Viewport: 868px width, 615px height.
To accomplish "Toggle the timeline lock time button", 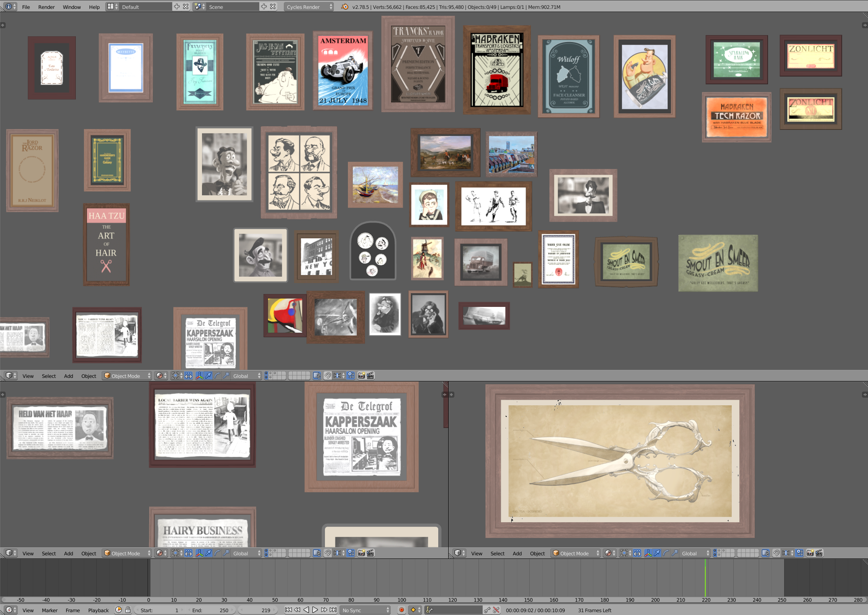I will (x=128, y=610).
